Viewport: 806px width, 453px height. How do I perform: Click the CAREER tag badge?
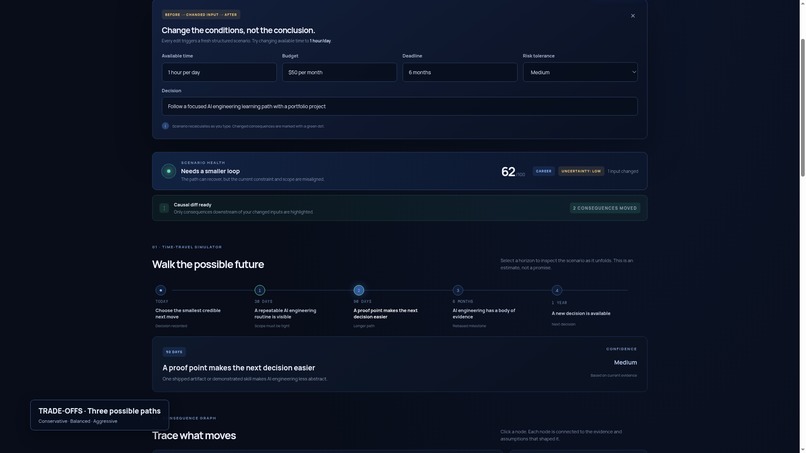pyautogui.click(x=543, y=171)
